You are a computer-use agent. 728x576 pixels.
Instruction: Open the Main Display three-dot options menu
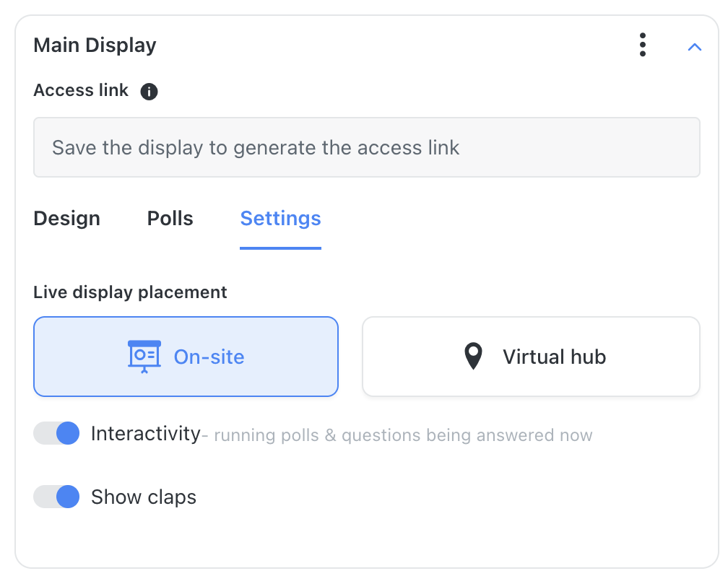click(643, 45)
